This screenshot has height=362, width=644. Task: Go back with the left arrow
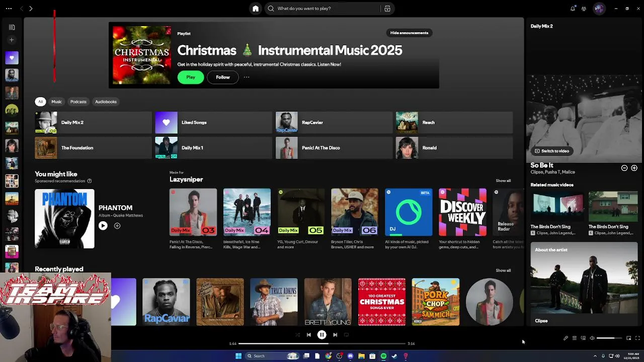click(22, 9)
